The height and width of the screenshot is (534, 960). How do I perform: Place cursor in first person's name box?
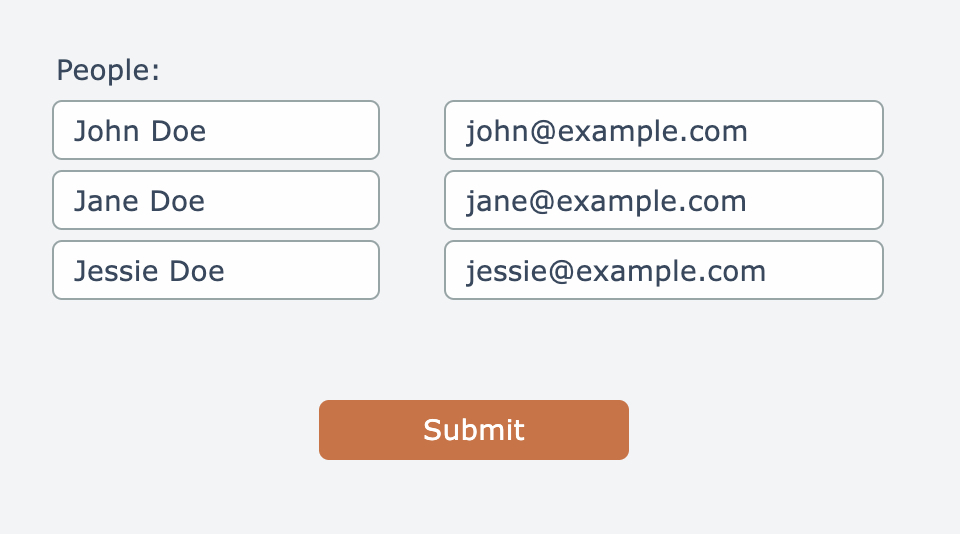pos(216,130)
